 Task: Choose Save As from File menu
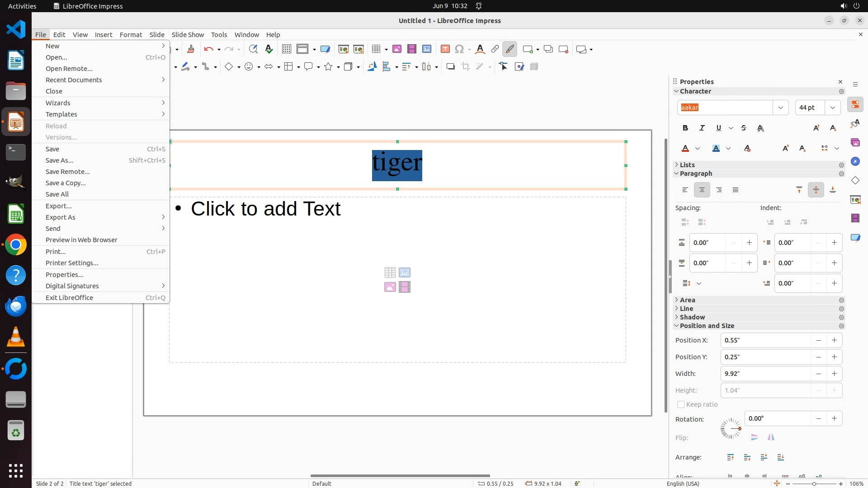tap(59, 160)
